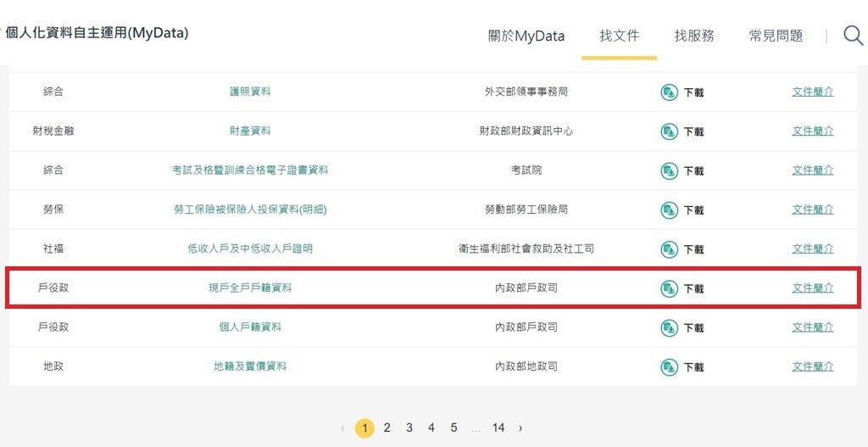Open the 找服務 tab
This screenshot has width=868, height=447.
click(x=694, y=36)
